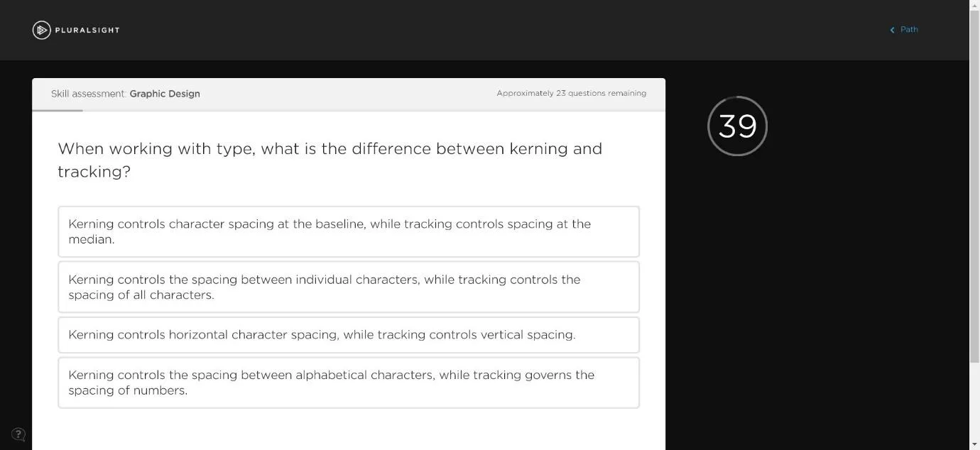Click the back chevron beside Path

(x=893, y=30)
